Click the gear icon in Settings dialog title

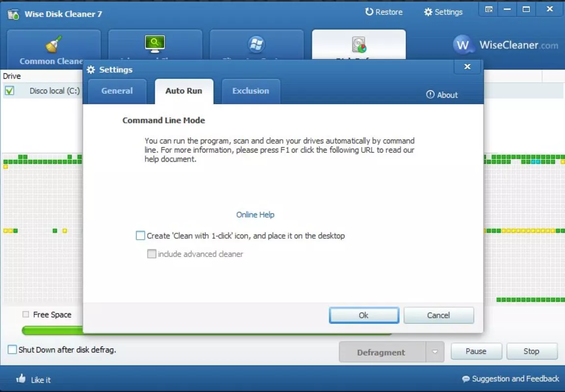tap(91, 70)
